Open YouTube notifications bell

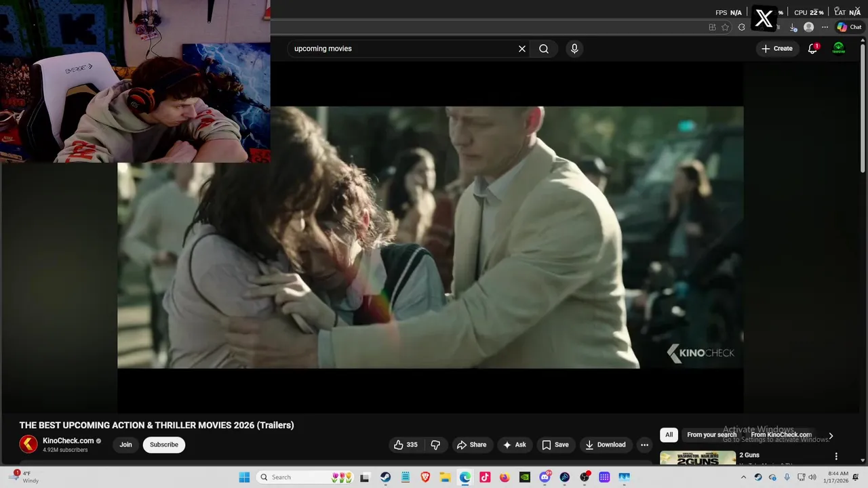[x=812, y=48]
